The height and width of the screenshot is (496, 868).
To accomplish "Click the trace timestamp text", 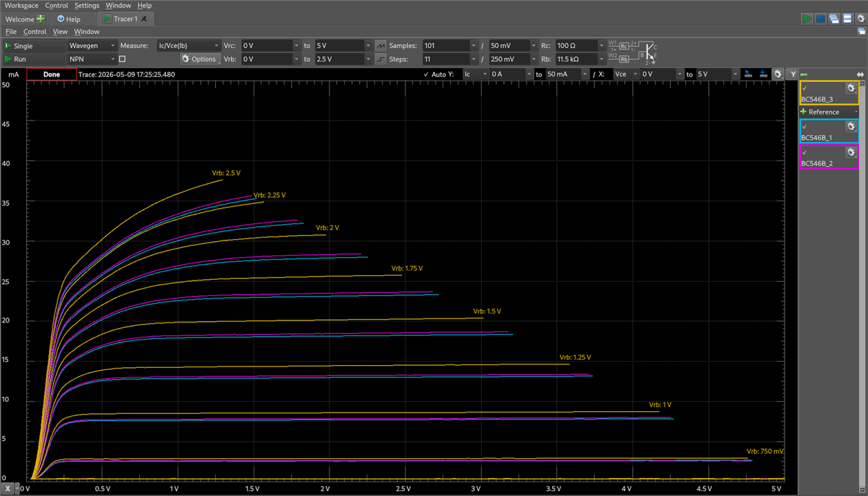I will (x=127, y=74).
